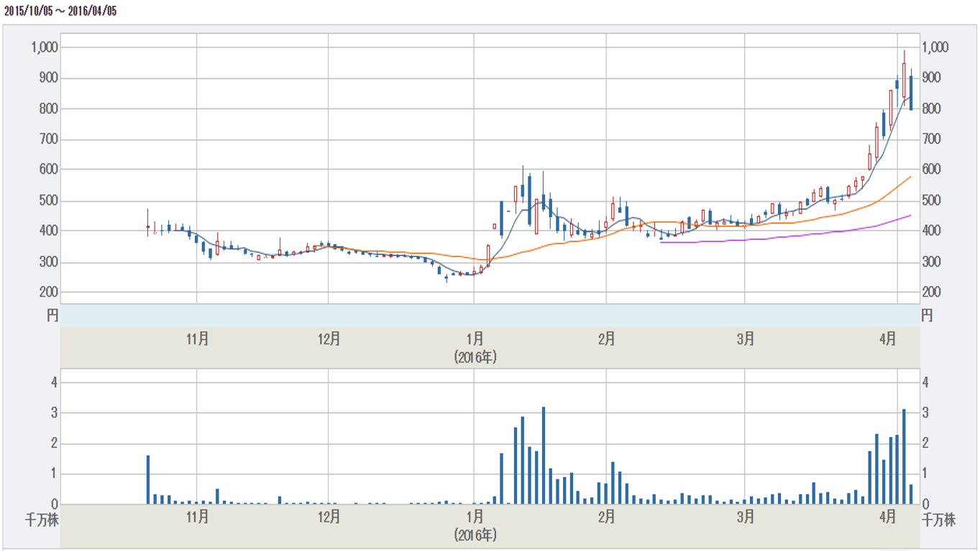Select 1月 on the price chart time axis
The height and width of the screenshot is (551, 980).
tap(475, 339)
